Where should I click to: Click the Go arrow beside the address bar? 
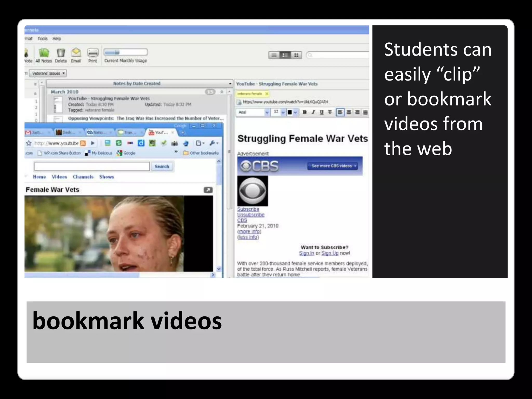pyautogui.click(x=92, y=143)
